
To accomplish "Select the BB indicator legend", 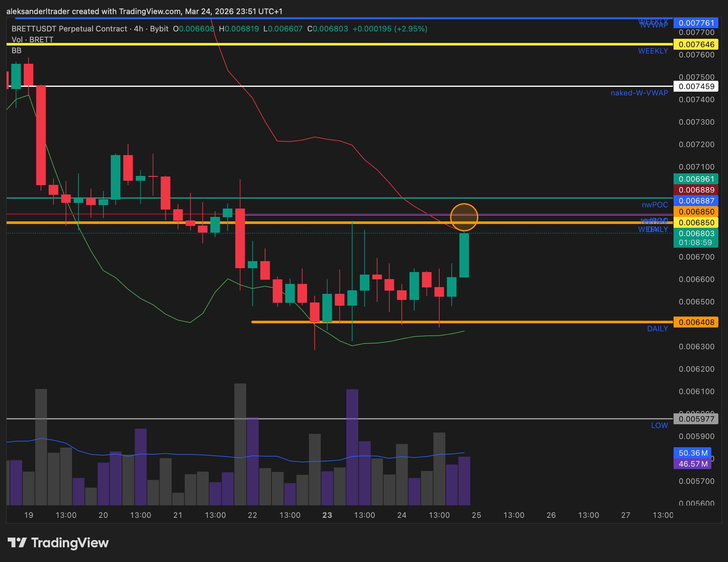I will click(x=16, y=51).
